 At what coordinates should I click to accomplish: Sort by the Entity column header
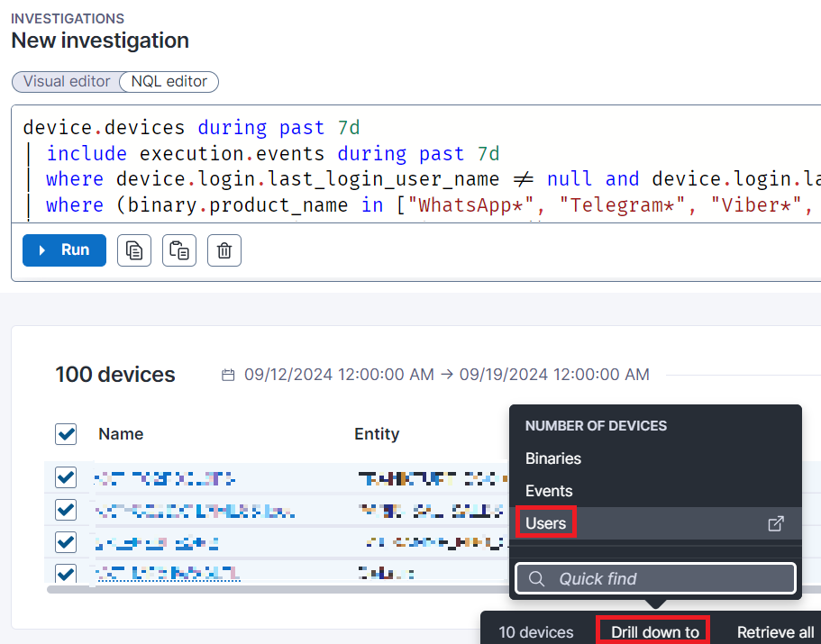pyautogui.click(x=377, y=434)
